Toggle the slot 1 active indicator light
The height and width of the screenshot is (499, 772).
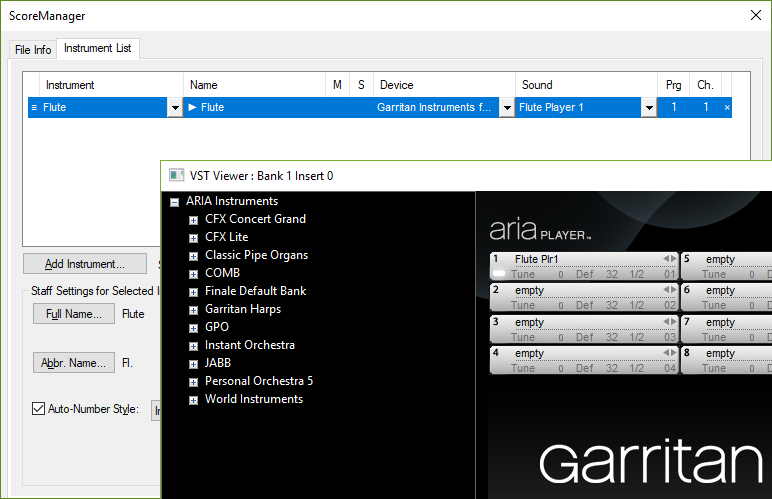point(499,274)
